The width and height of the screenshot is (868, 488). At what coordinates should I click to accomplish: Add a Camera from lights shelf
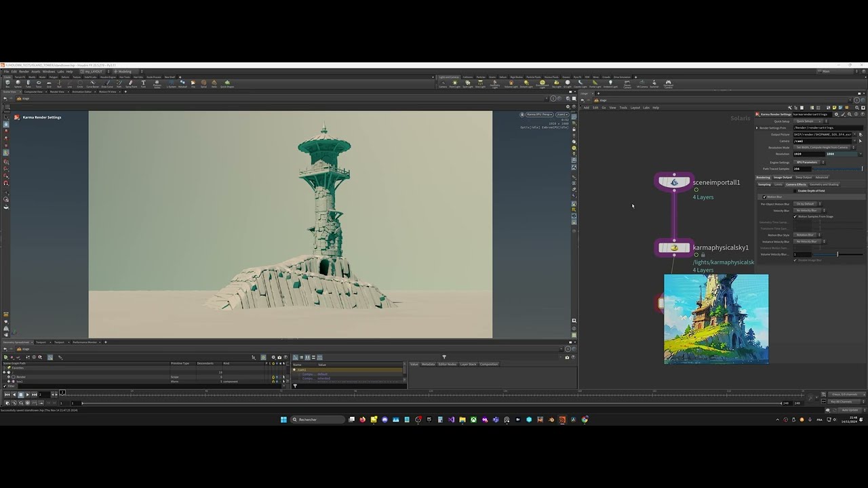[443, 83]
